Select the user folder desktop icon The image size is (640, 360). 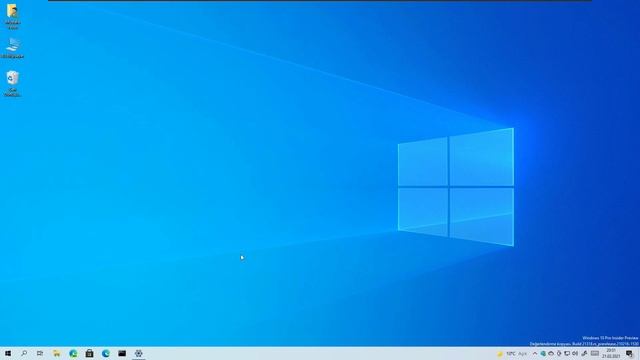pyautogui.click(x=13, y=16)
